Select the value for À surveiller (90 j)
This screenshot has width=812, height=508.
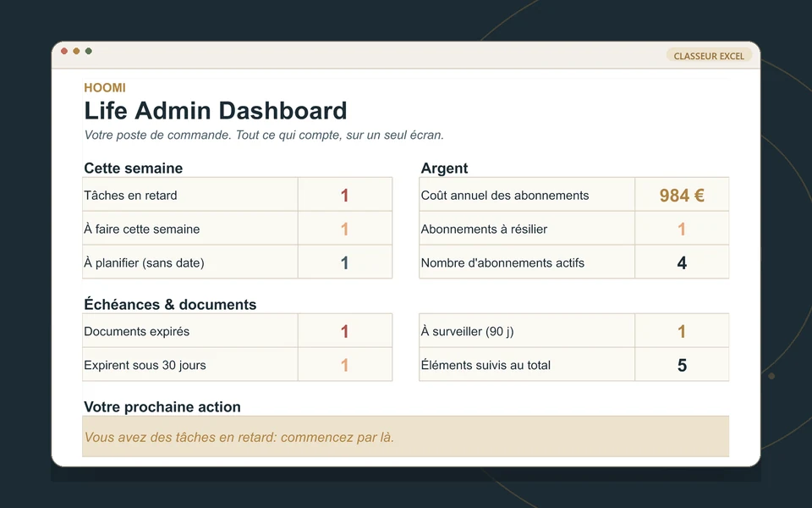pyautogui.click(x=682, y=330)
